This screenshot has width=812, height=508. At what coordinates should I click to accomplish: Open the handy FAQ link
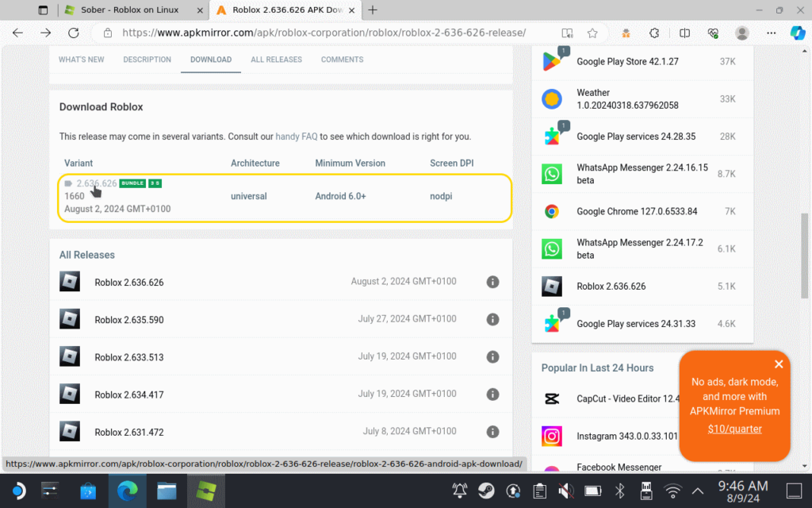(x=297, y=137)
